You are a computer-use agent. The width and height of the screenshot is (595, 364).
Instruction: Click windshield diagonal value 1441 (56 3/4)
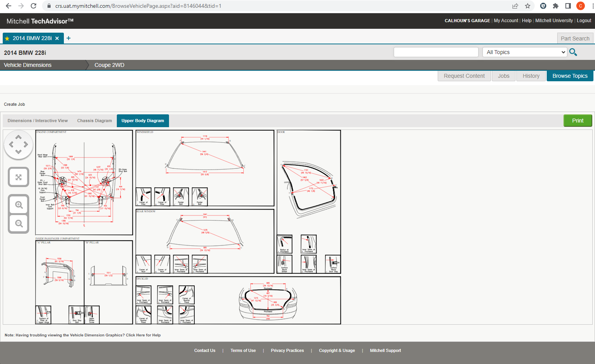click(x=204, y=153)
